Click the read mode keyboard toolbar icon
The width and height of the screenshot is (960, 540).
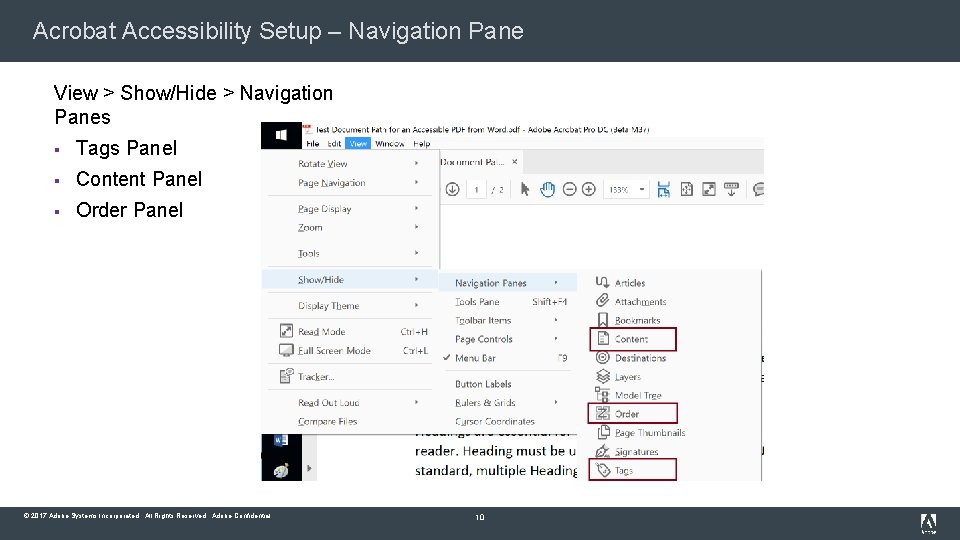tap(731, 189)
